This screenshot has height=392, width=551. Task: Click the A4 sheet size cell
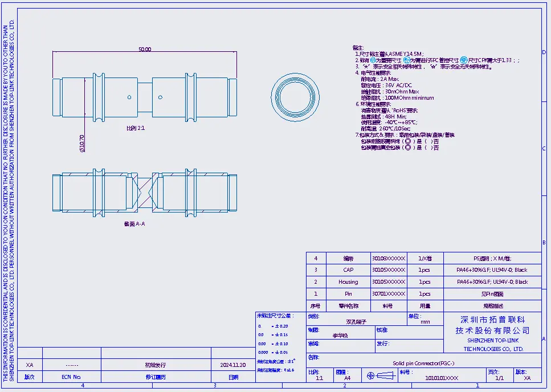pyautogui.click(x=347, y=378)
